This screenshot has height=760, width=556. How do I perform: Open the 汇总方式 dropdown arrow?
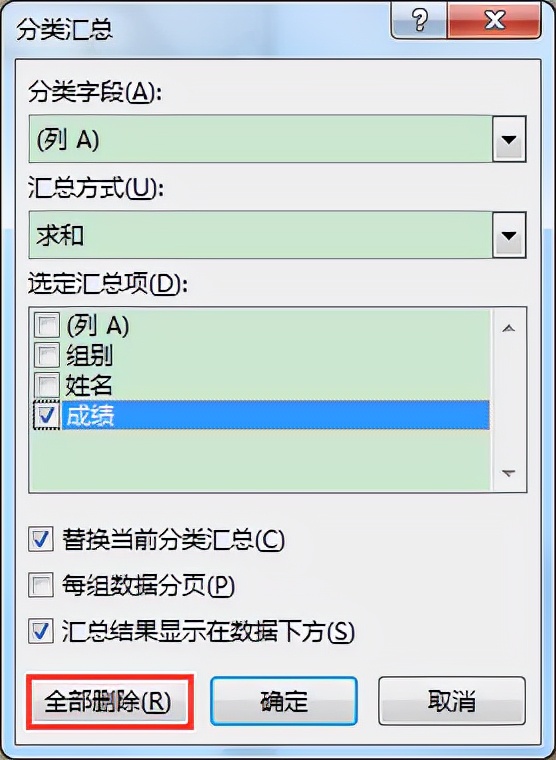(509, 236)
